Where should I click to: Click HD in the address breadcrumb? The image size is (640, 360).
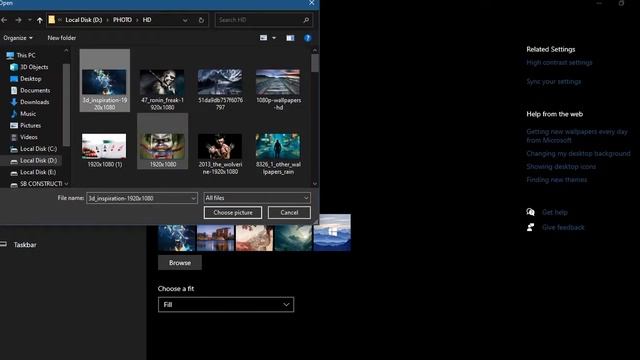(147, 20)
